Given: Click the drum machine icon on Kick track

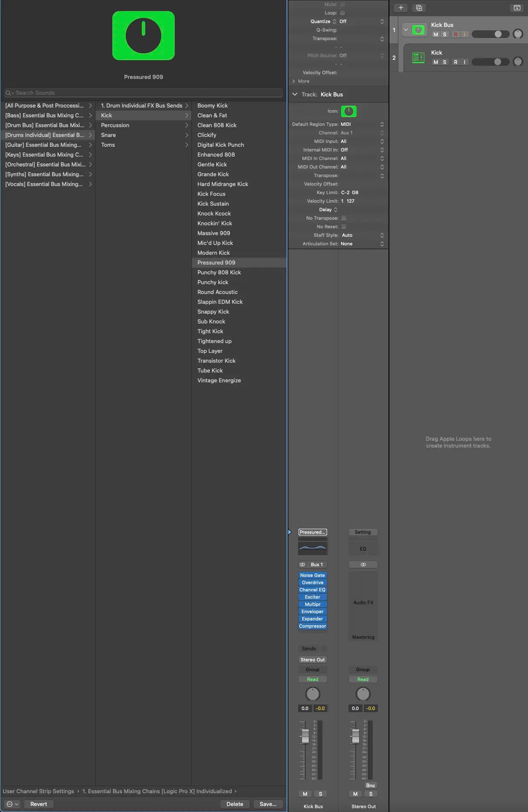Looking at the screenshot, I should click(418, 58).
